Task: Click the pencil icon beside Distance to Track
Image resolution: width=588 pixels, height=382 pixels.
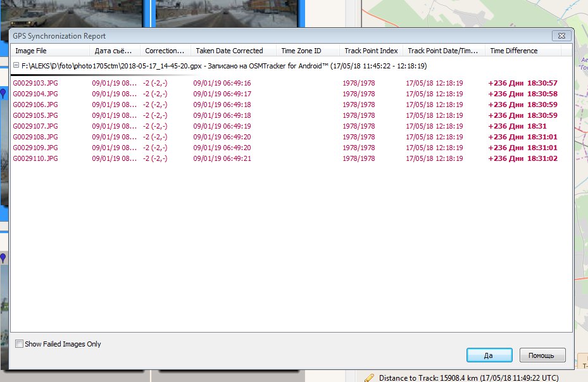Action: click(x=370, y=378)
